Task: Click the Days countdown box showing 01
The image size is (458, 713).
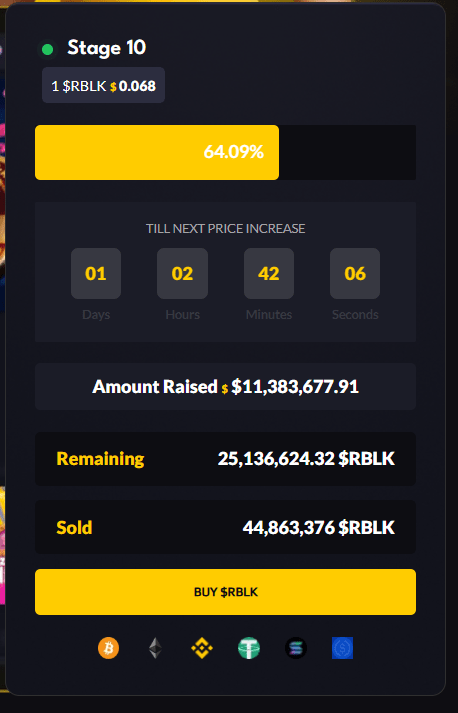Action: (x=96, y=274)
